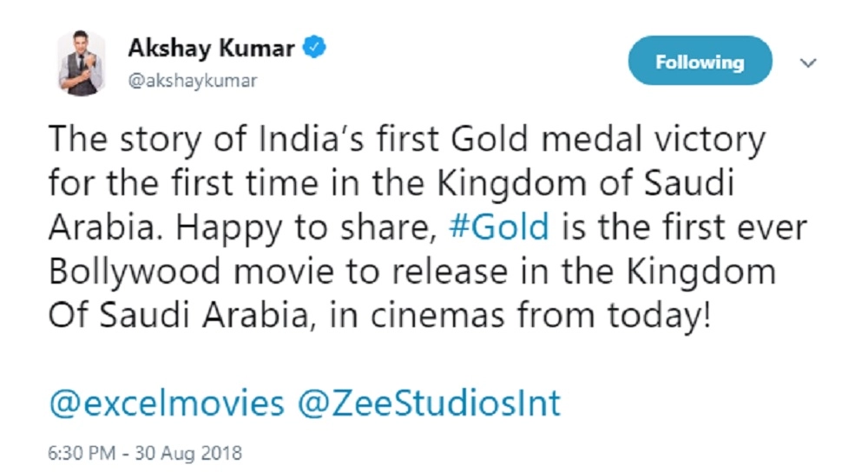The image size is (868, 472).
Task: Click the blue verified badge icon
Action: (x=314, y=49)
